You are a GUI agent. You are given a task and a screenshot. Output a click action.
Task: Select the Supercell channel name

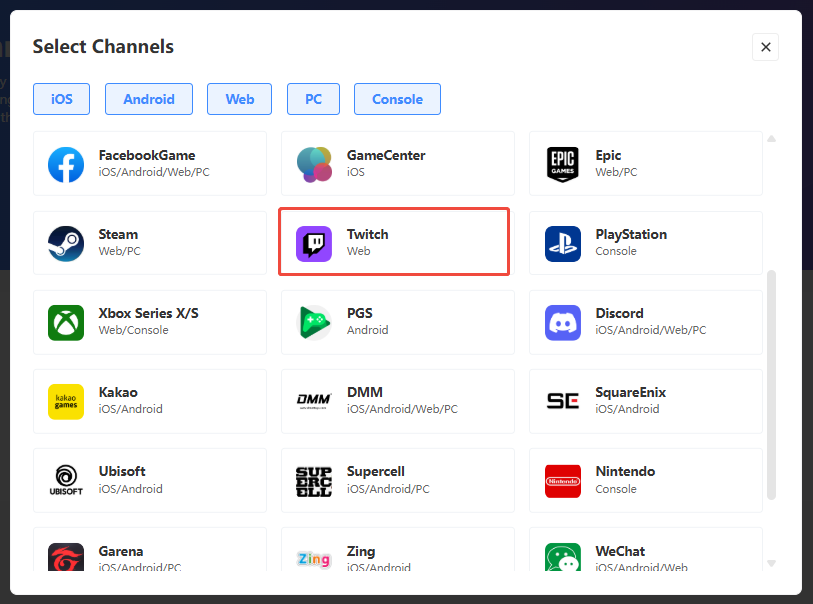[x=375, y=471]
